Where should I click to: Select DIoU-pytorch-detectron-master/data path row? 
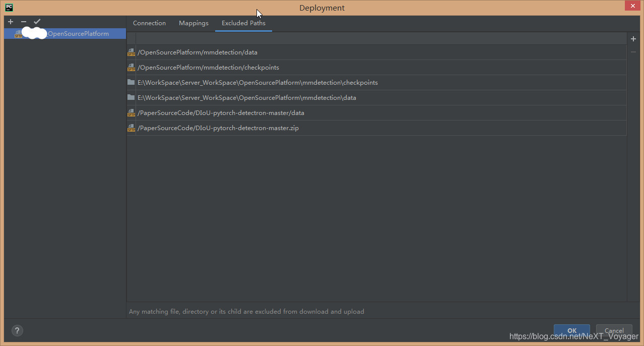coord(376,113)
